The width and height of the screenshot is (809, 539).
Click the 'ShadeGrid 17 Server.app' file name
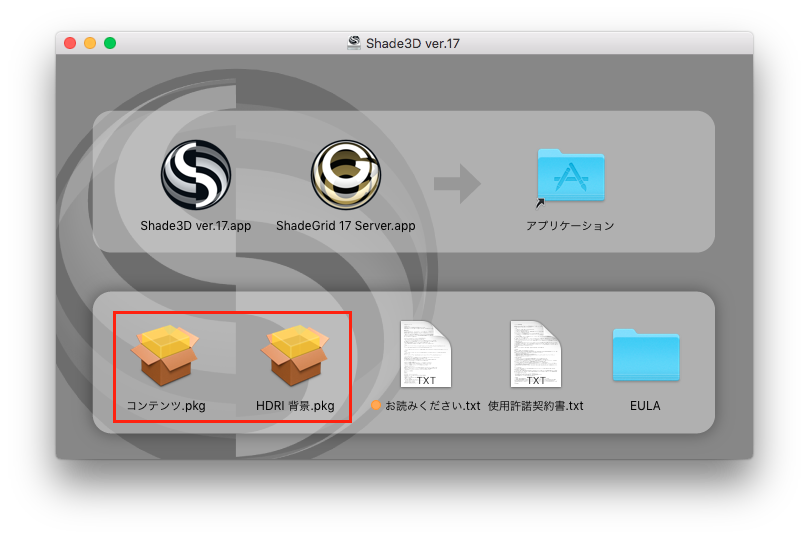346,226
